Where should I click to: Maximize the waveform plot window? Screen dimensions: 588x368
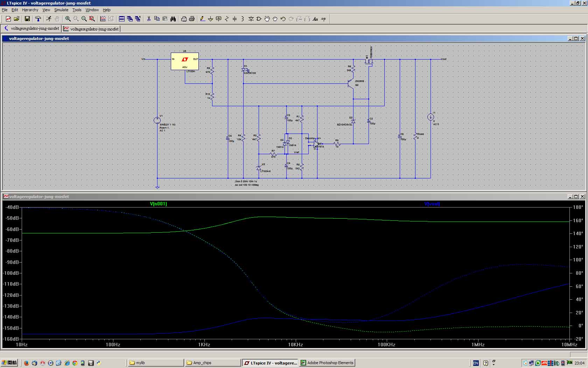tap(576, 197)
